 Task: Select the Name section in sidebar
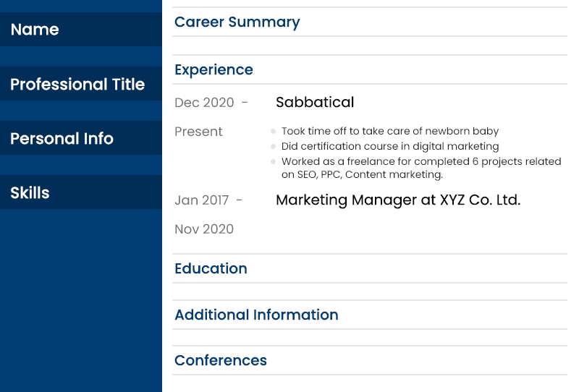click(35, 30)
